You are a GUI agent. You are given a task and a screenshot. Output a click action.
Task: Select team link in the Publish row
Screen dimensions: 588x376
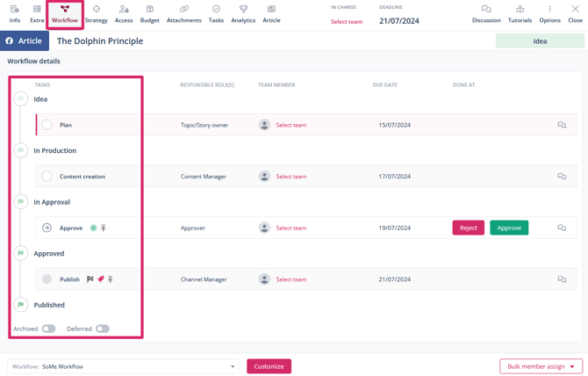(x=291, y=279)
